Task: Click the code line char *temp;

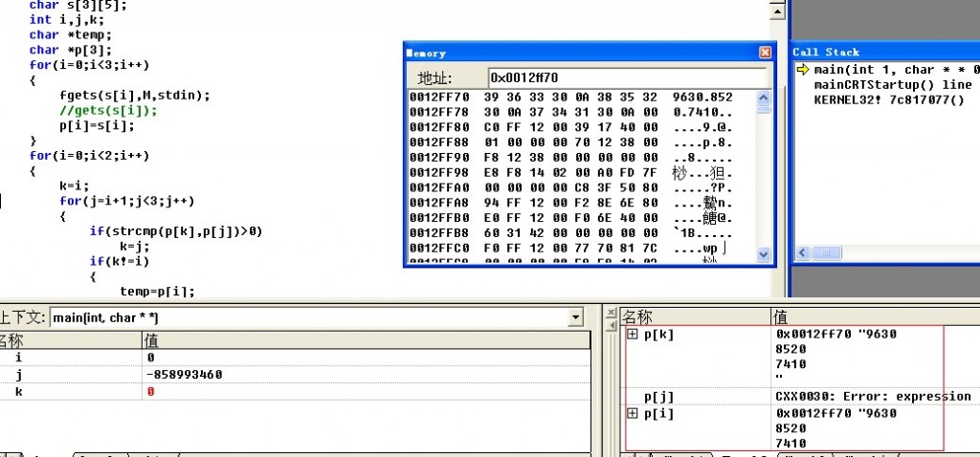Action: click(x=71, y=35)
